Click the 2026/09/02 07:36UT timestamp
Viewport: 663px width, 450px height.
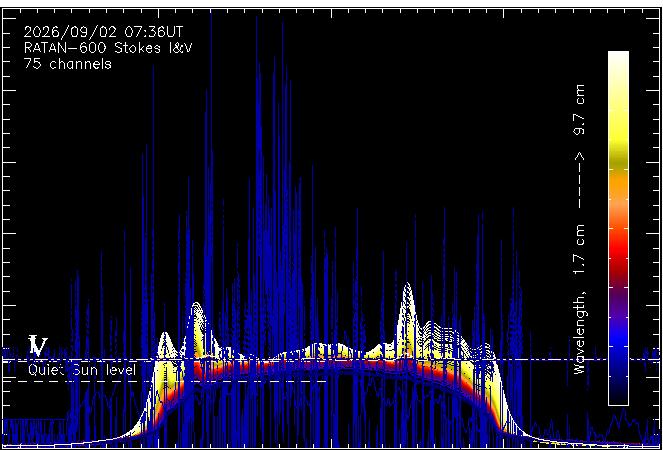103,32
